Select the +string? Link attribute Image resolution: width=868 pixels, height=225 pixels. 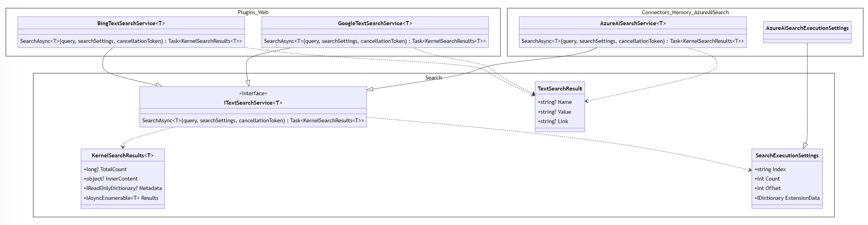coord(553,121)
